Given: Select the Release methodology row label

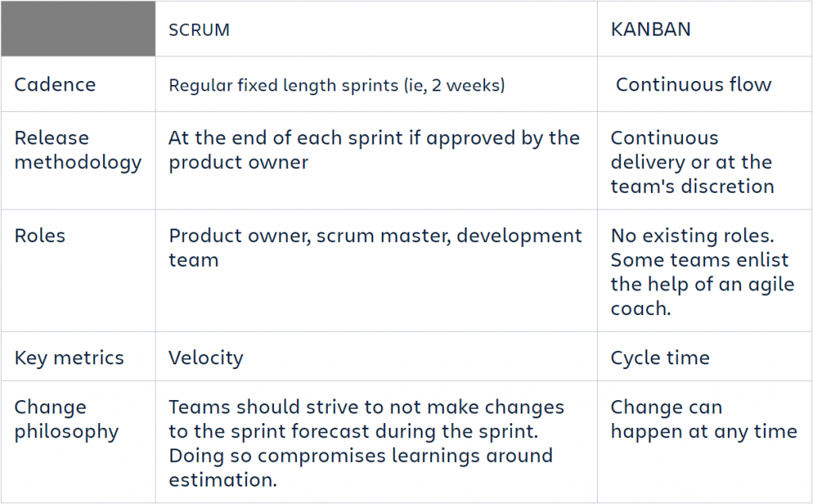Looking at the screenshot, I should click(x=78, y=150).
